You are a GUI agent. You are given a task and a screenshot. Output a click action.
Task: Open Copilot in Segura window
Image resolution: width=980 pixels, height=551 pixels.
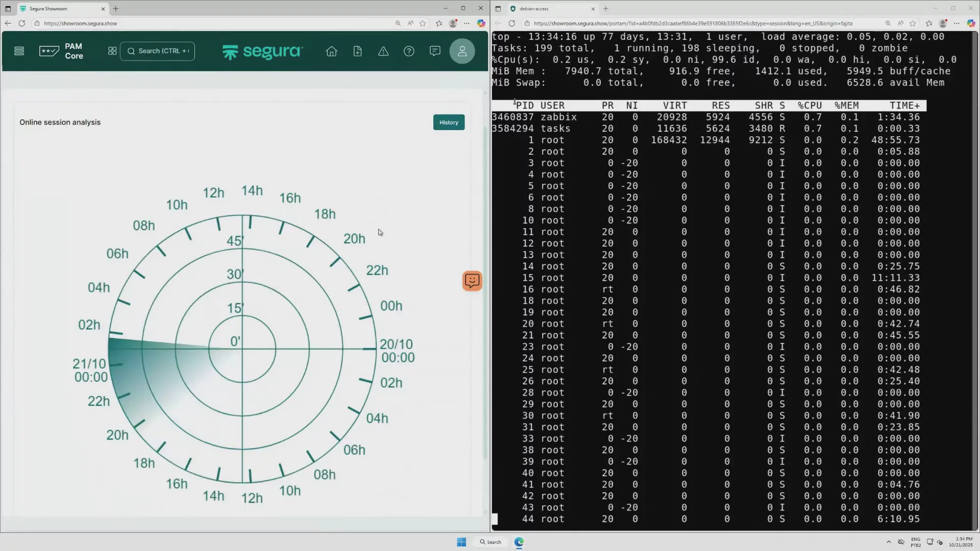(x=481, y=23)
